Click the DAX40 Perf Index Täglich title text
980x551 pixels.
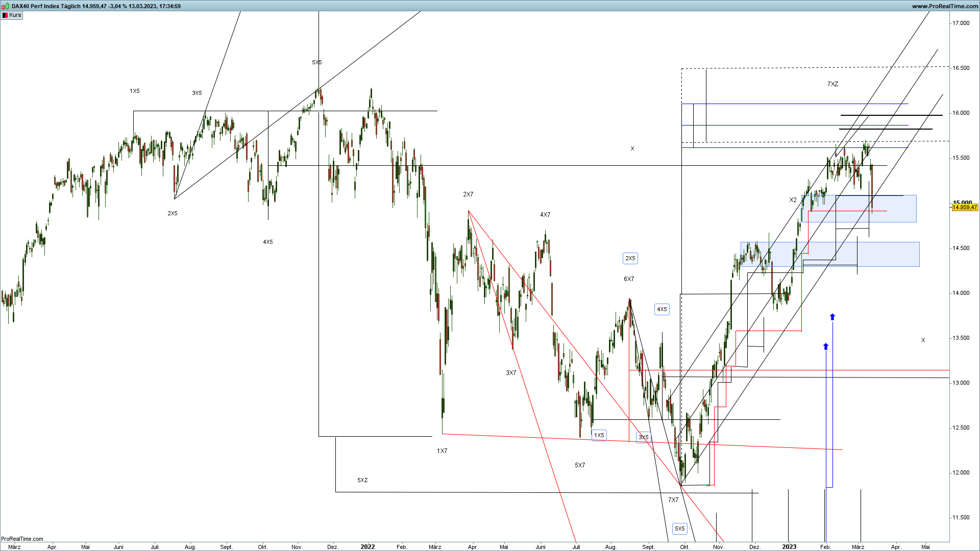pyautogui.click(x=46, y=6)
